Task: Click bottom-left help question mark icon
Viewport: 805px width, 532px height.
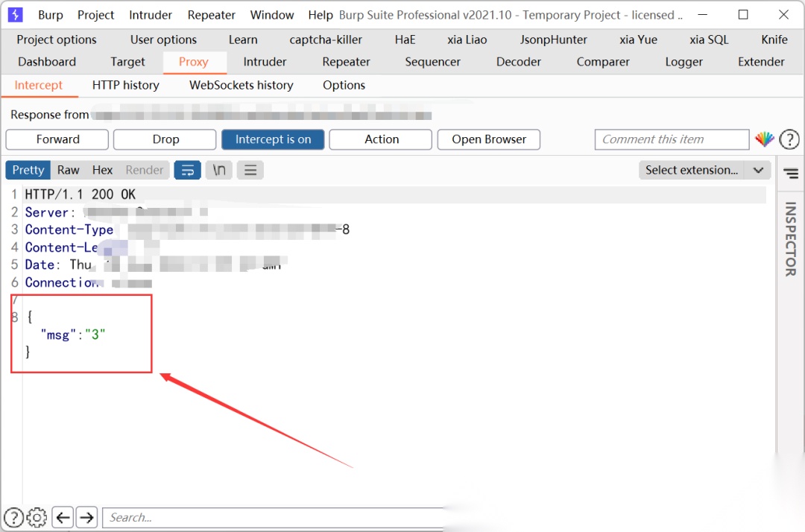Action: pyautogui.click(x=13, y=517)
